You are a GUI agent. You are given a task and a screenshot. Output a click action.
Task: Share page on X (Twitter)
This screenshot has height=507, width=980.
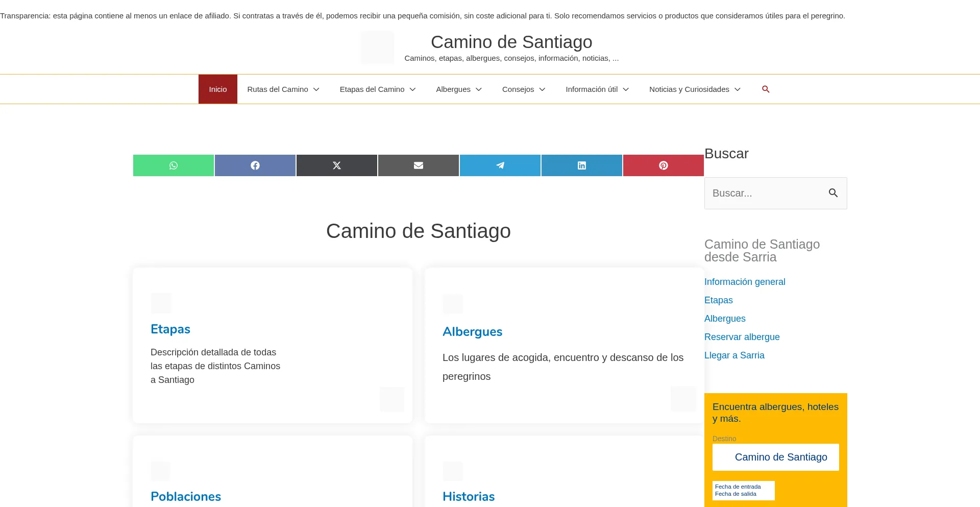[337, 165]
